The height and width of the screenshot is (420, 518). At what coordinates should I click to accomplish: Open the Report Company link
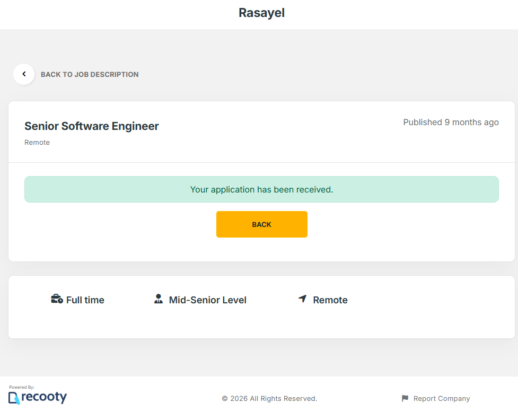(441, 399)
